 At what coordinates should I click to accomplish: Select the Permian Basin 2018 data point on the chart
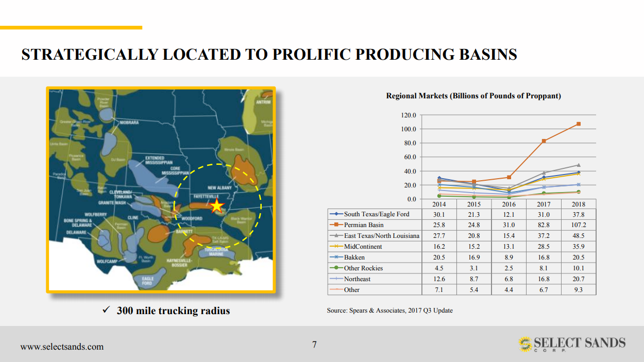(x=579, y=124)
